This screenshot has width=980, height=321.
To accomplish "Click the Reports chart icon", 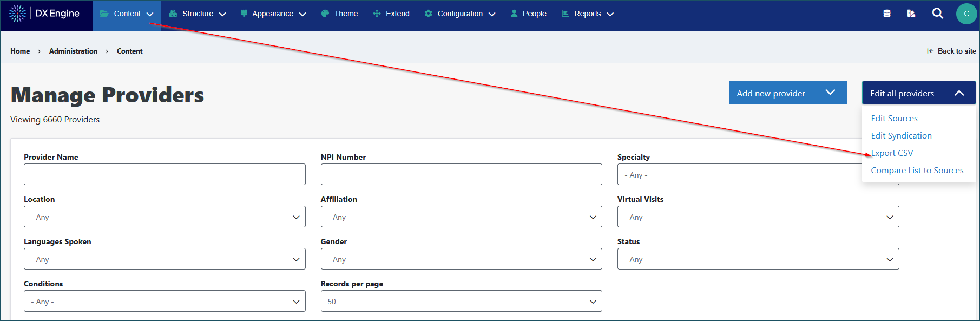I will tap(565, 14).
